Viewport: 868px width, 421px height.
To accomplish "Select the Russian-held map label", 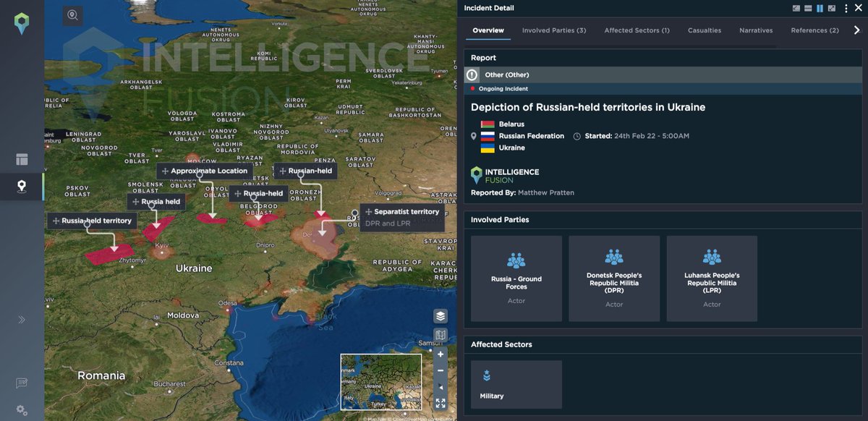I will tap(305, 171).
